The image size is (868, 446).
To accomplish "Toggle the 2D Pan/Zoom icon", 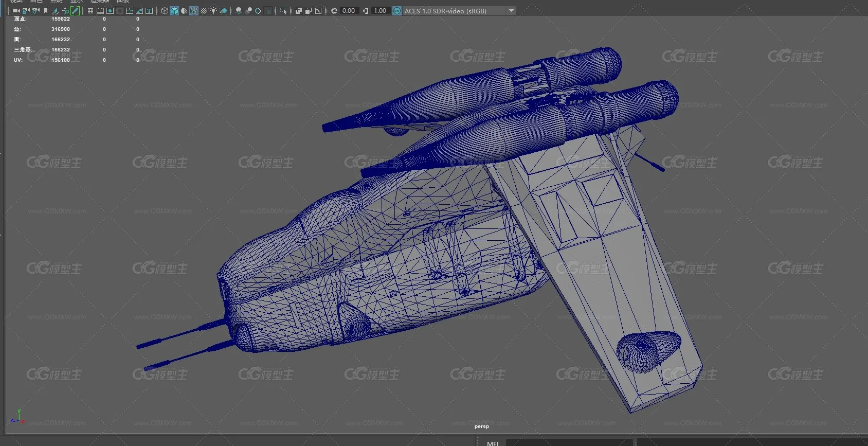I will [65, 11].
